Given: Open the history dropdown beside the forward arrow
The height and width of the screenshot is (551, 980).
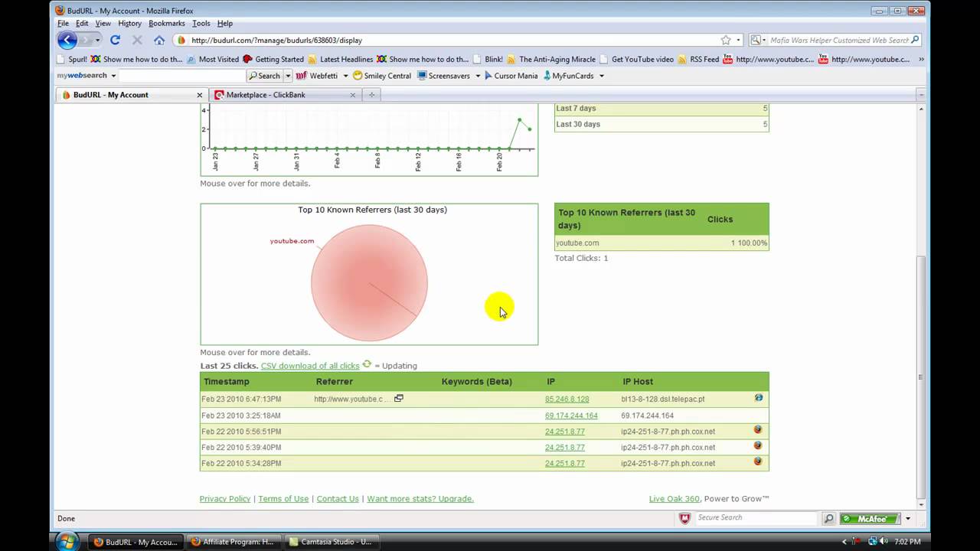Looking at the screenshot, I should coord(97,40).
